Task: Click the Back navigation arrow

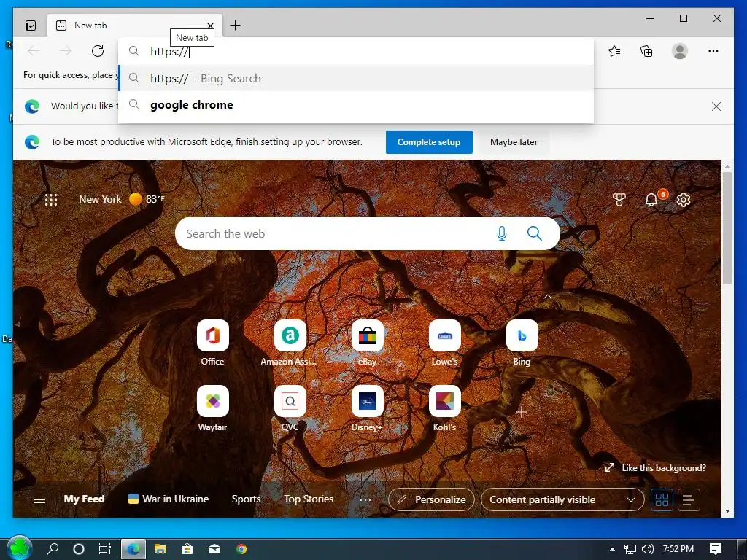Action: point(34,51)
